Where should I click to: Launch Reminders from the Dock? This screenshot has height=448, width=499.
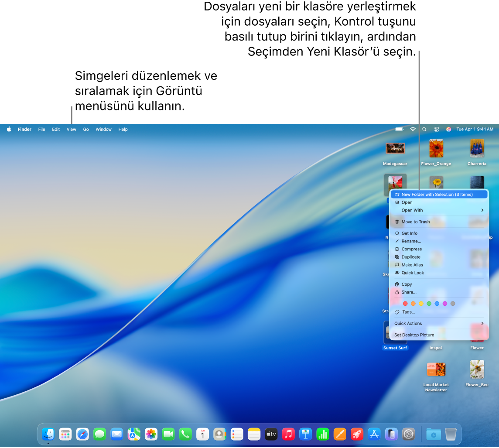click(237, 434)
